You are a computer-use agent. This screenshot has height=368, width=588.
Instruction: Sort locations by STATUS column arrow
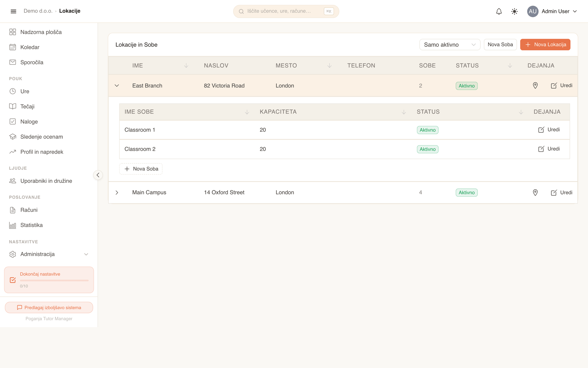point(510,66)
